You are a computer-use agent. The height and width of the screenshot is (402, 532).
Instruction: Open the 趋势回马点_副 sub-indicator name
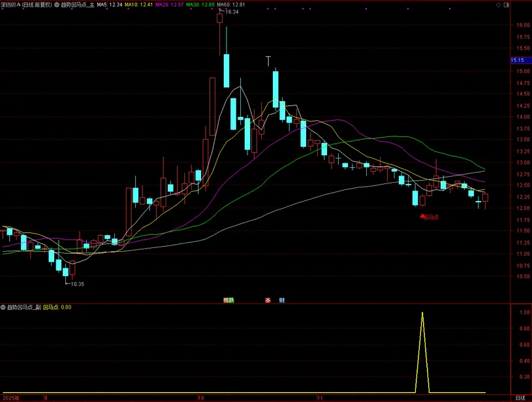[x=23, y=307]
